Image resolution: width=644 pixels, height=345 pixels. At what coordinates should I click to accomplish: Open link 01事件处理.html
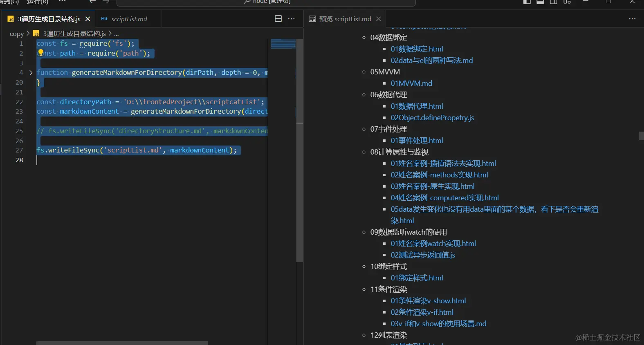pyautogui.click(x=417, y=141)
